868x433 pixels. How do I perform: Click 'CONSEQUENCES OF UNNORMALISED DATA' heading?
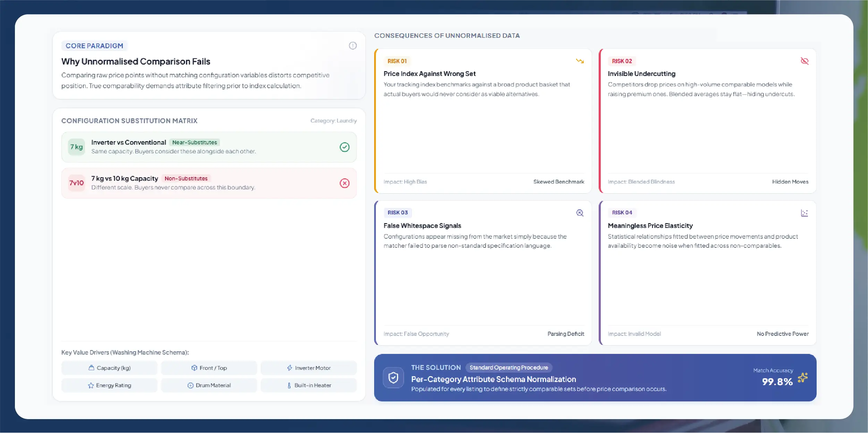(447, 36)
